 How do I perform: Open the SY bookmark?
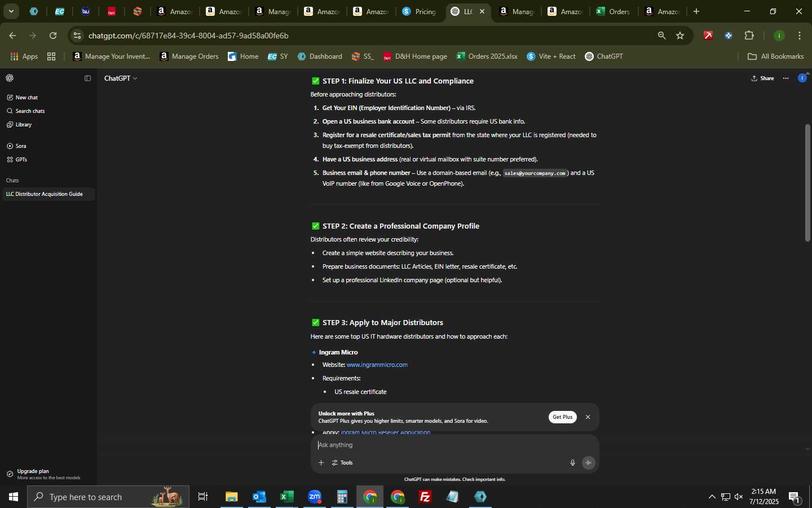point(277,56)
